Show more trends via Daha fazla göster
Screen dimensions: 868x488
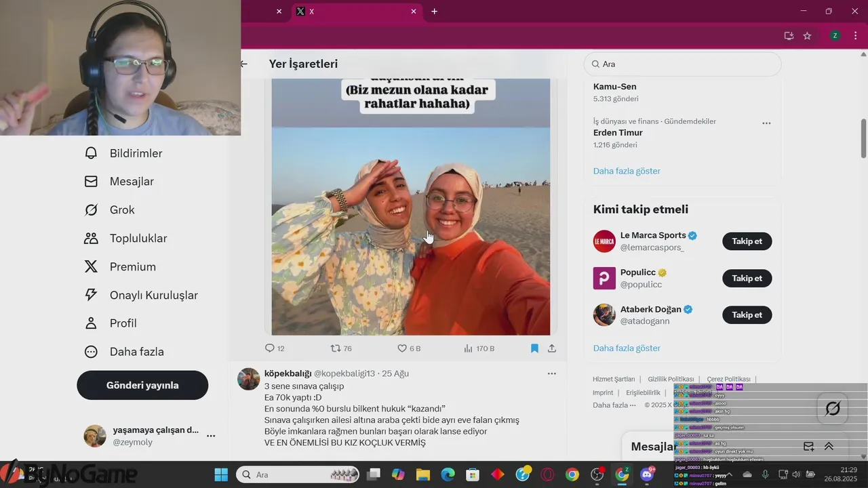click(627, 171)
